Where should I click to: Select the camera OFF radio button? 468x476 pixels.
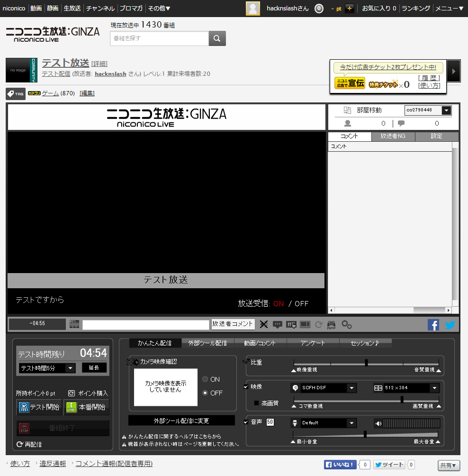(x=205, y=393)
